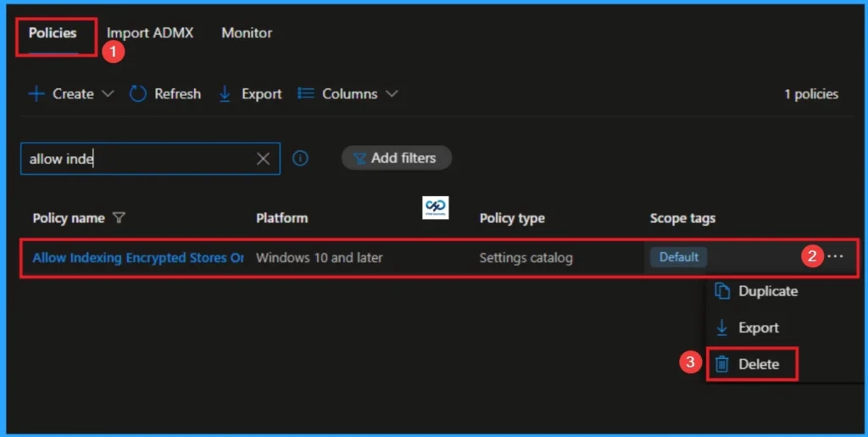Viewport: 868px width, 437px height.
Task: Click the Add filters button
Action: [397, 158]
